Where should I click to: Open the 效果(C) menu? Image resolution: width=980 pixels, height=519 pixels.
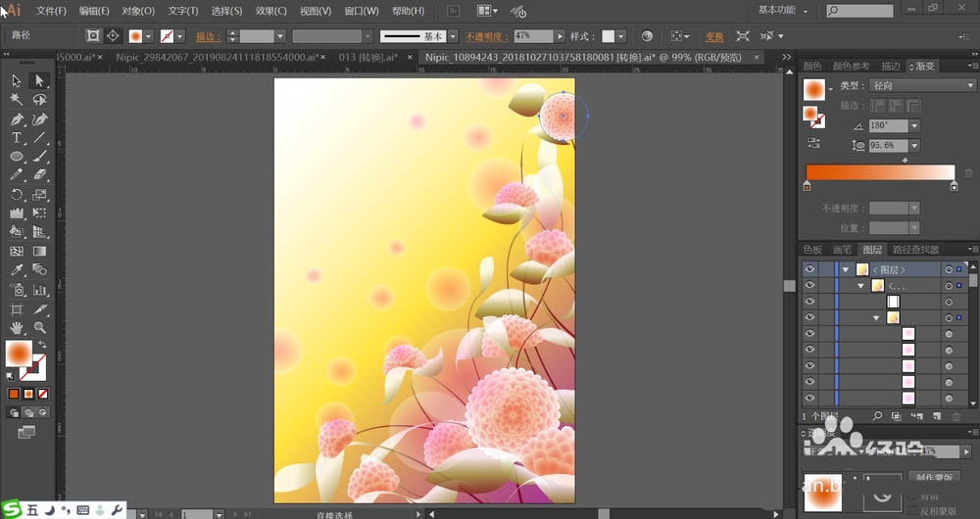pyautogui.click(x=270, y=11)
